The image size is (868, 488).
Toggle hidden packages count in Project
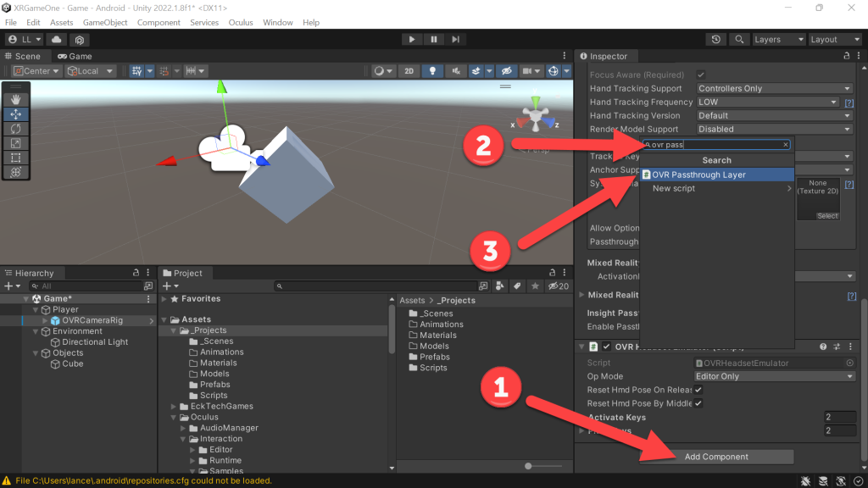[x=559, y=286]
